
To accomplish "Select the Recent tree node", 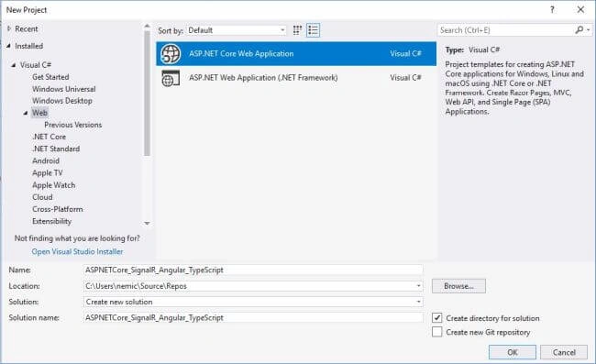I will click(x=27, y=28).
